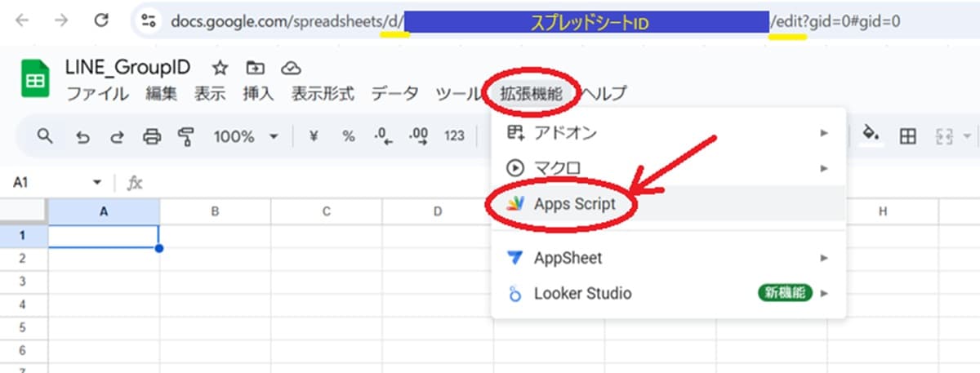
Task: Click the search magnifier icon in toolbar
Action: click(46, 136)
